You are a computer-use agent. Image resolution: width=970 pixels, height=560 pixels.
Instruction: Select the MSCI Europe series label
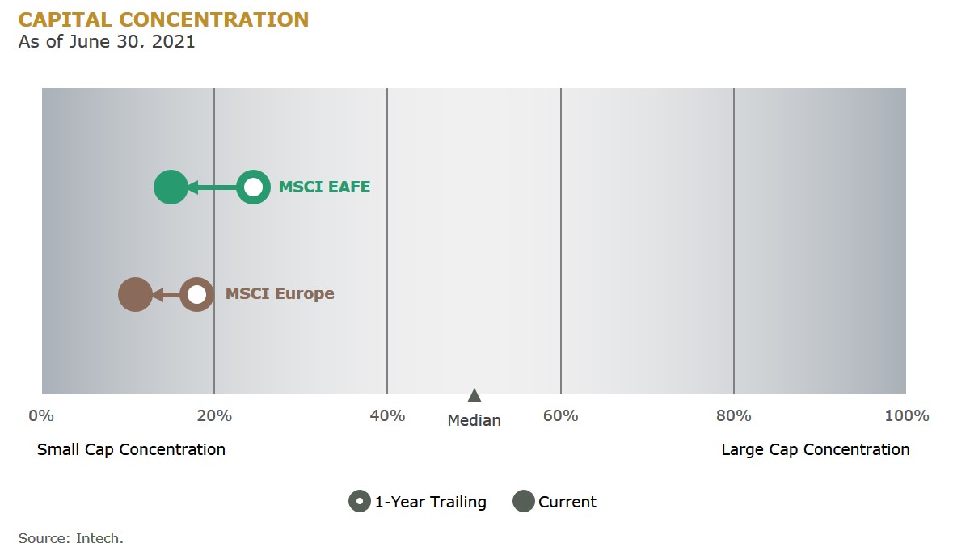coord(280,294)
